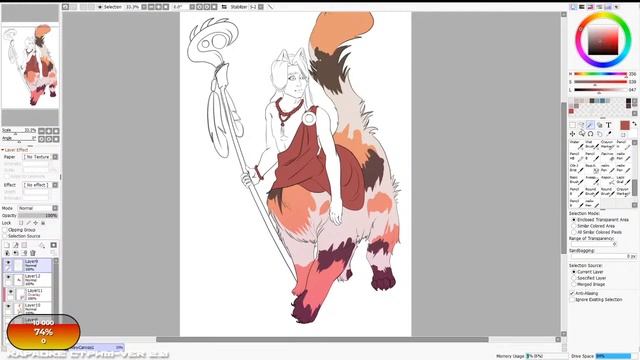Choose the Water brush preset
This screenshot has height=360, width=640.
pos(576,144)
